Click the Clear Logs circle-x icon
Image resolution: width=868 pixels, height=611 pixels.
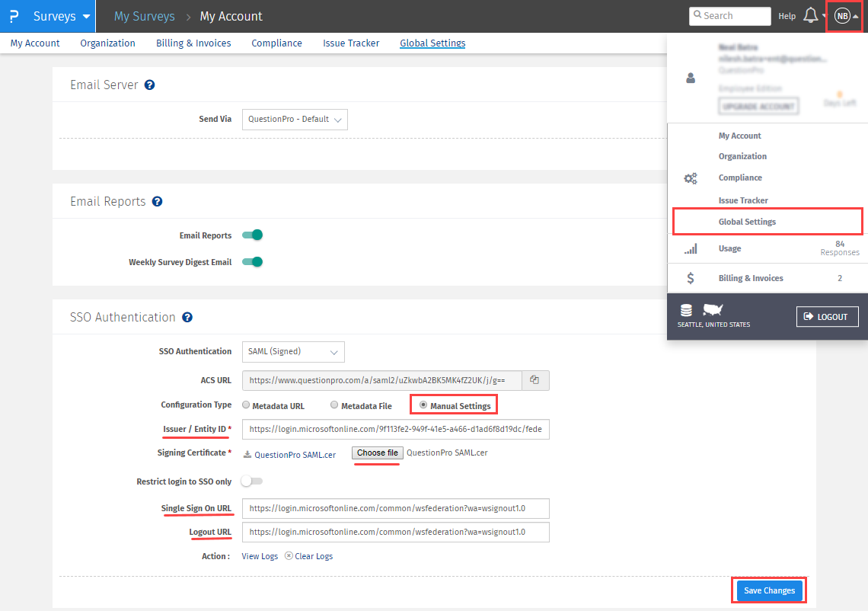289,555
